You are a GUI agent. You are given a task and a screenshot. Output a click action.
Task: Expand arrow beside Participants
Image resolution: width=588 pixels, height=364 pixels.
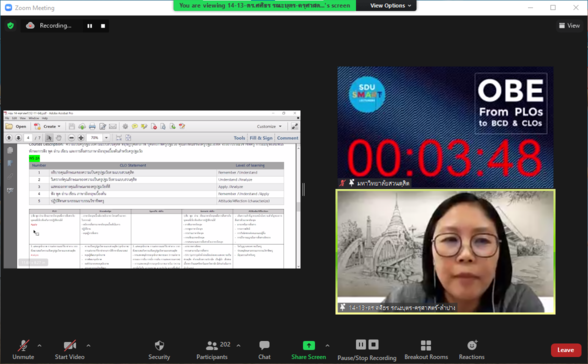238,346
